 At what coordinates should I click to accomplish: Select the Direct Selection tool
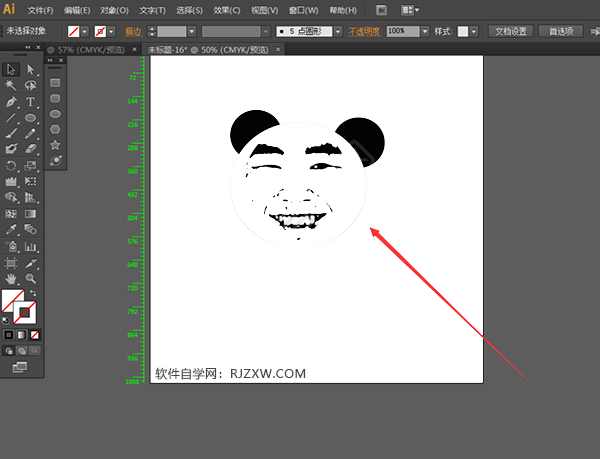point(30,69)
